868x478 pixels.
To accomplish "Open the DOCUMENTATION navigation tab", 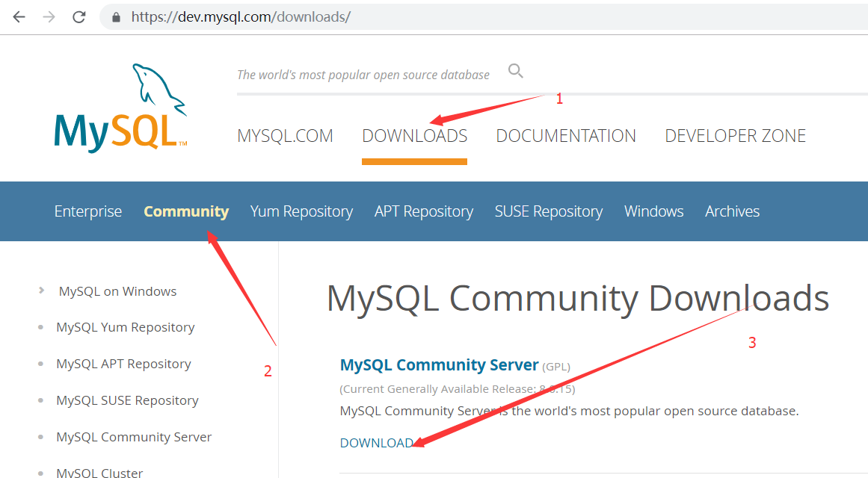I will pyautogui.click(x=566, y=136).
